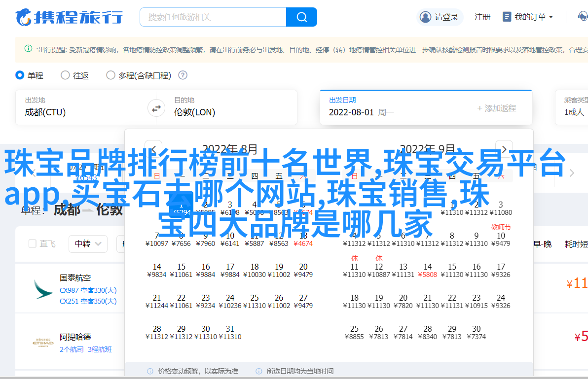Click help icon next to 多程(含缺口程)
This screenshot has width=588, height=379.
tap(183, 75)
